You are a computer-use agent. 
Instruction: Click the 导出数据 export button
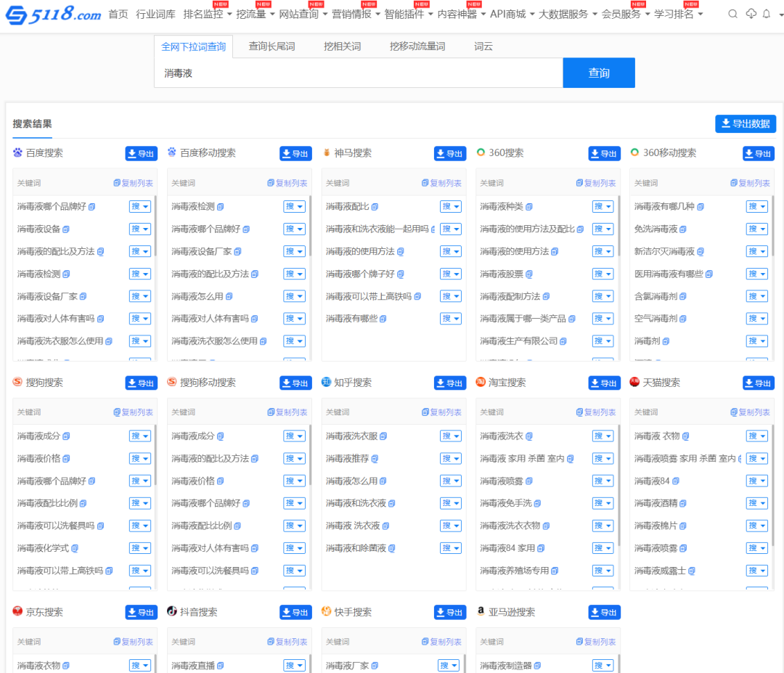745,123
